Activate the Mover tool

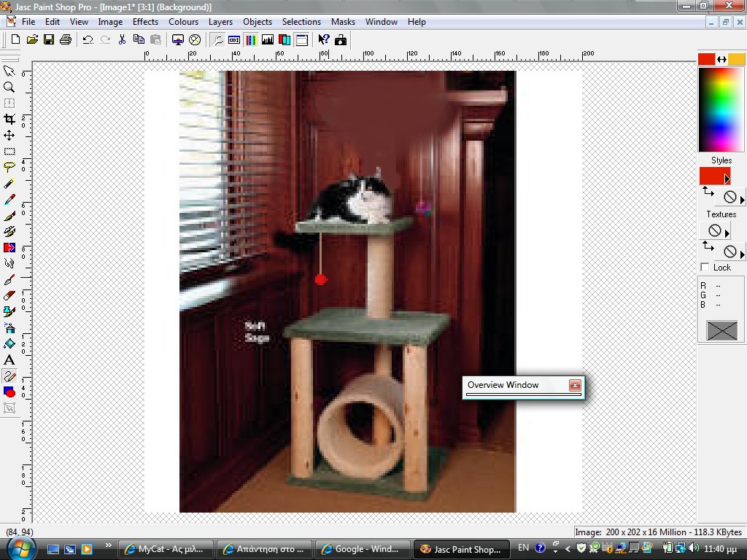point(9,135)
